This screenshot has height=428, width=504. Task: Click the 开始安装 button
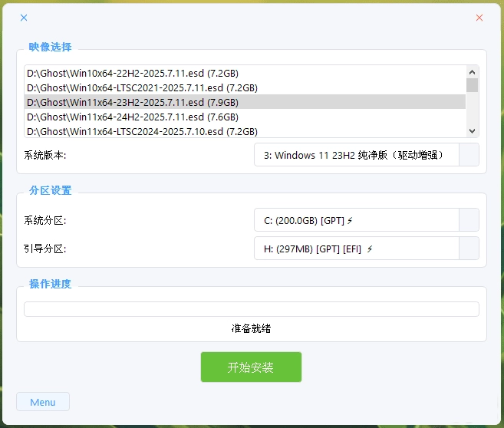click(x=251, y=367)
